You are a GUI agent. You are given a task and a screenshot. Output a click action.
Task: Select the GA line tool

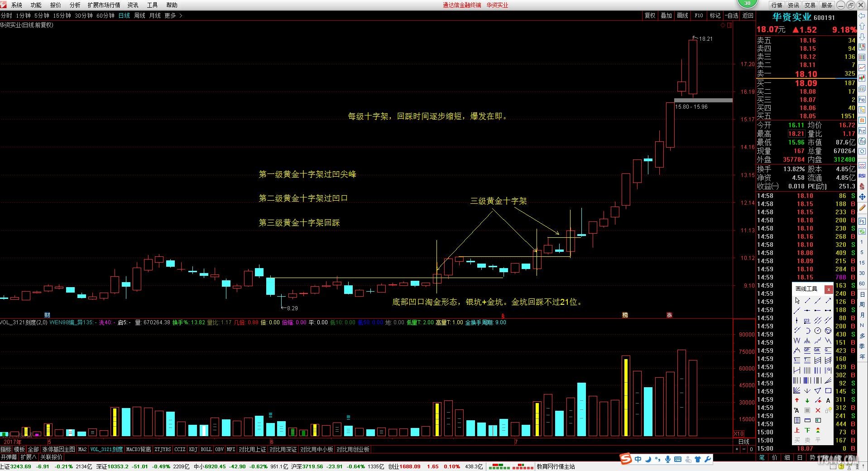[x=818, y=350]
